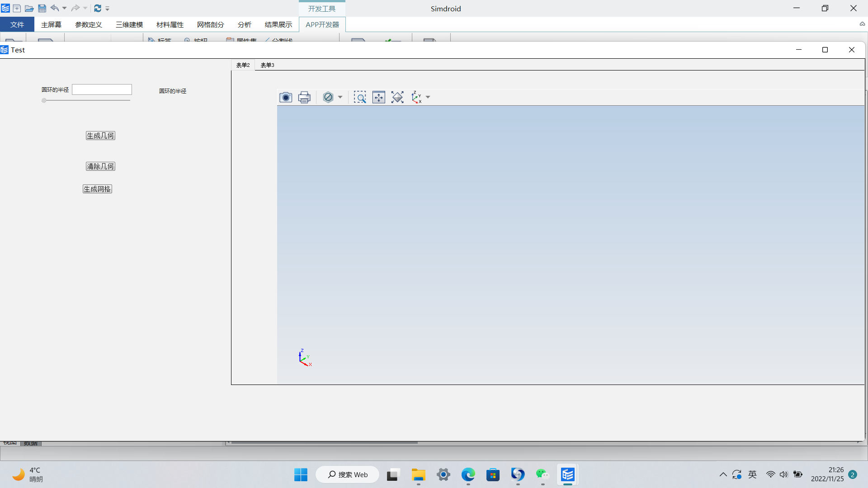The image size is (868, 488).
Task: Click the axis orientation icon
Action: (416, 97)
